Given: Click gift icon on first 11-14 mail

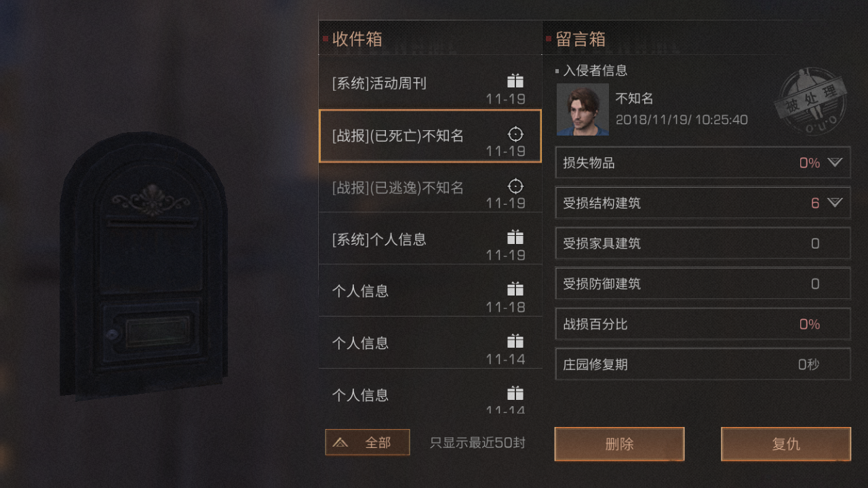Looking at the screenshot, I should click(x=515, y=341).
